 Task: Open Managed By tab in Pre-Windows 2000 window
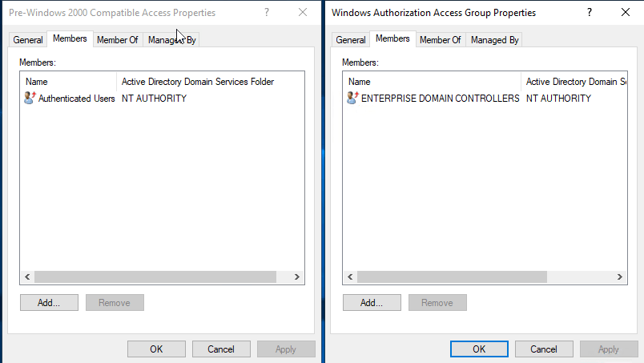(171, 40)
